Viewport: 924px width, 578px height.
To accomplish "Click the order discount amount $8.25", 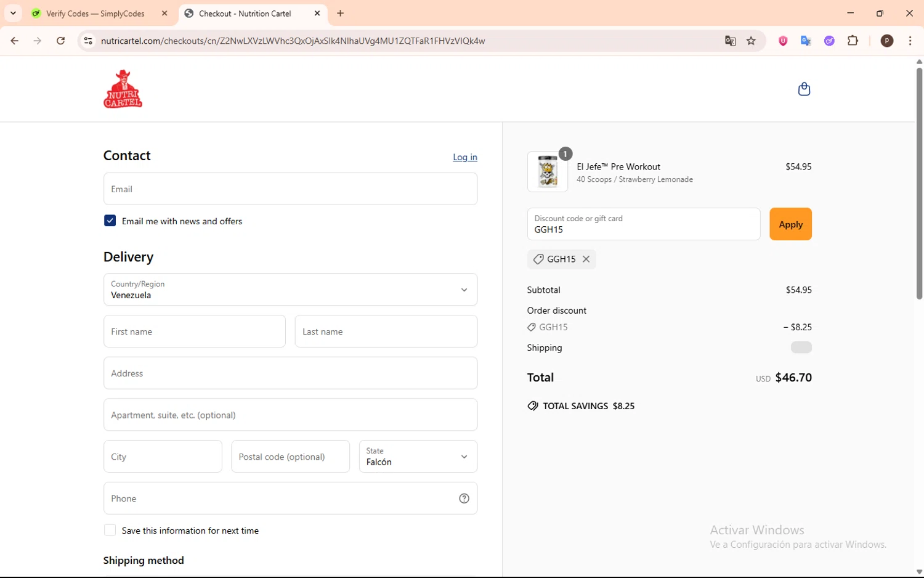I will [798, 327].
